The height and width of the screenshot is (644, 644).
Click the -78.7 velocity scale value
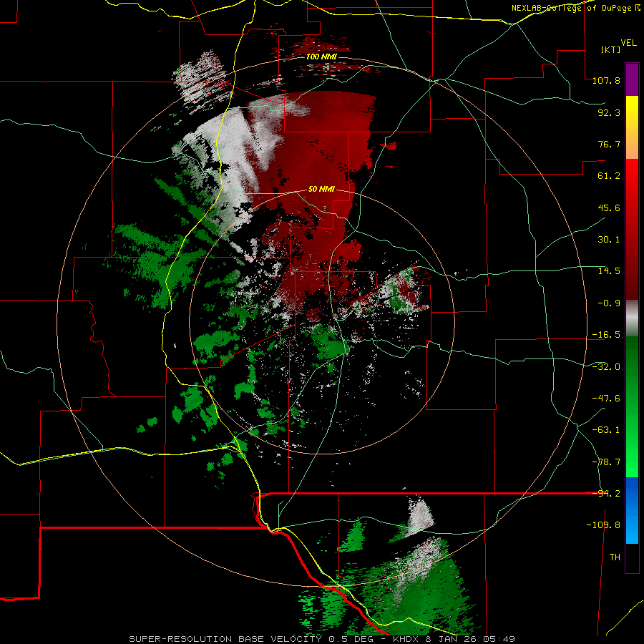tap(606, 462)
